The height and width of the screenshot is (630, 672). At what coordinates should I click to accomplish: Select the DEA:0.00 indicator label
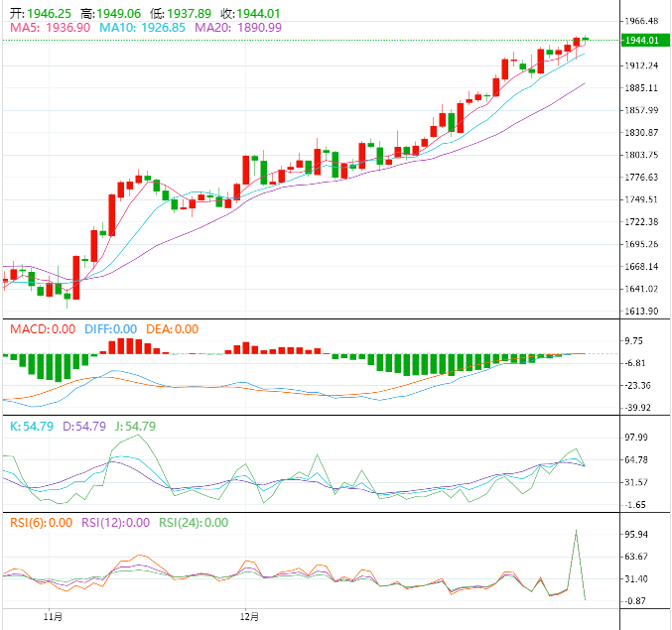coord(173,329)
